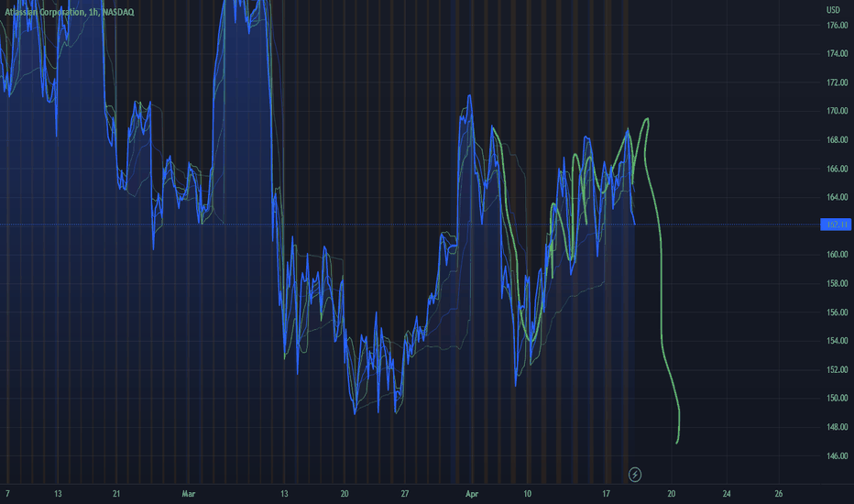854x504 pixels.
Task: Click the blue highlighted current price label
Action: tap(836, 225)
